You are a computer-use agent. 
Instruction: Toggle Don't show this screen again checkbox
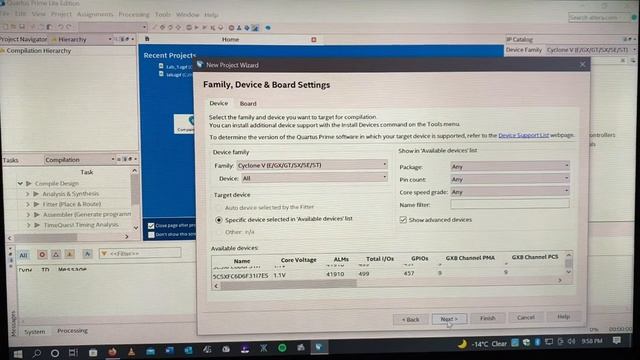point(151,235)
